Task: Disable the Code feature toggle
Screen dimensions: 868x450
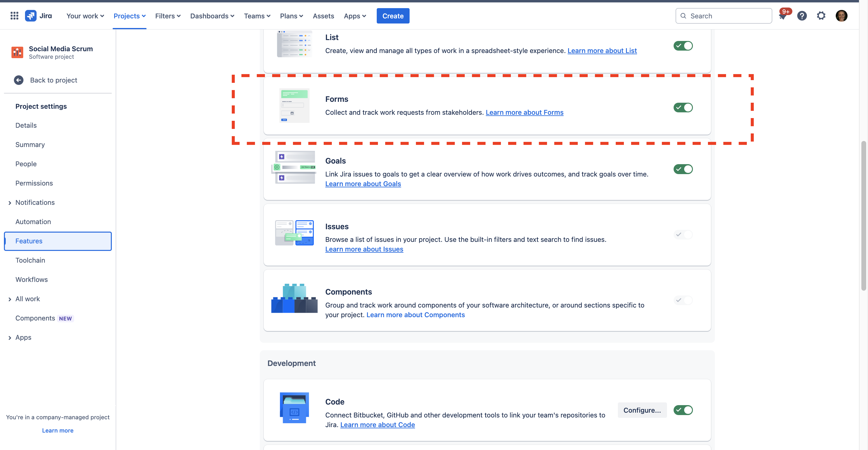Action: [683, 410]
